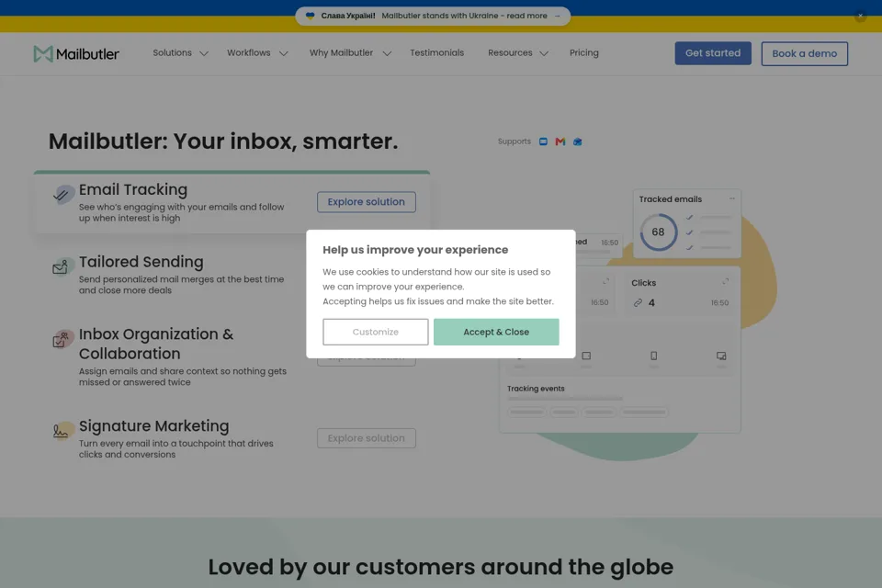The width and height of the screenshot is (882, 588).
Task: Click the Help us improve your experience heading
Action: tap(415, 250)
